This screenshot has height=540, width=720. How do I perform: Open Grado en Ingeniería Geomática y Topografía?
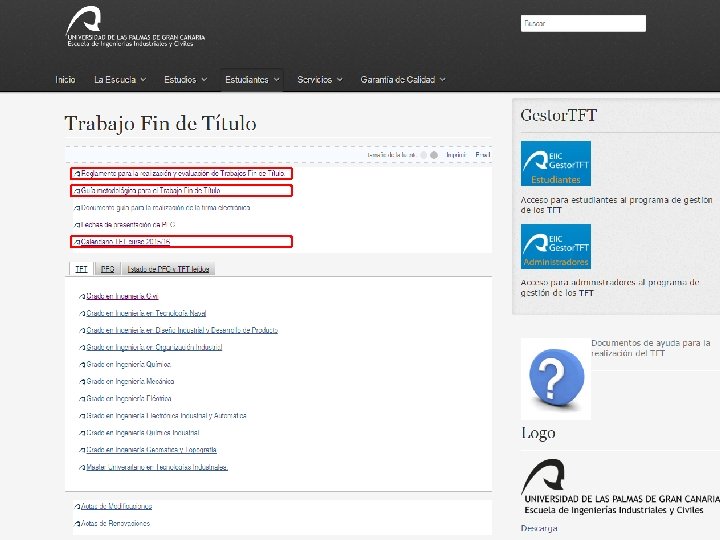[152, 450]
